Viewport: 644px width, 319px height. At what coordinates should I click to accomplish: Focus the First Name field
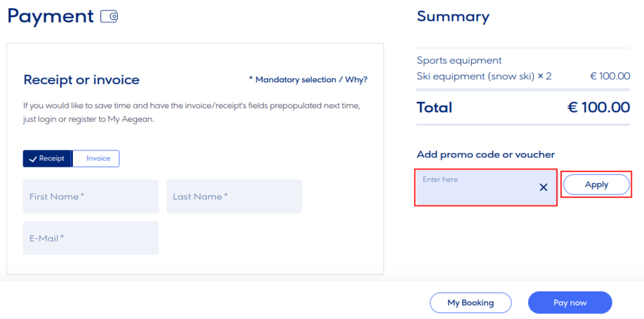coord(91,196)
